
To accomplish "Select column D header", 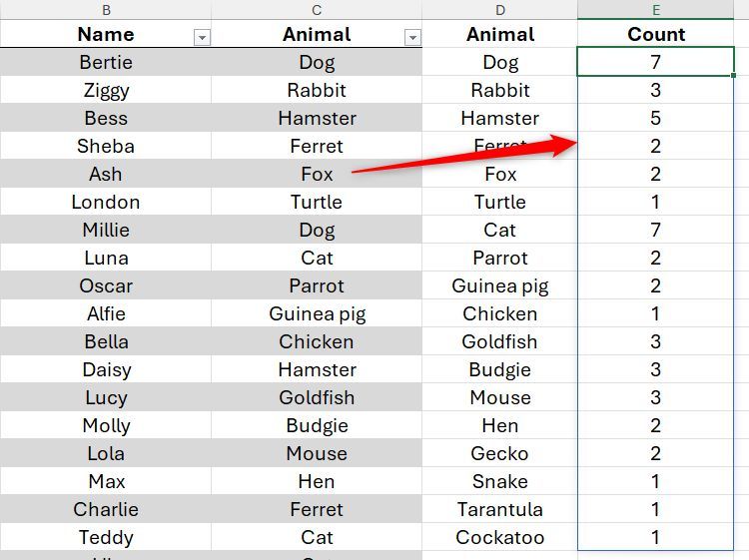I will point(500,9).
